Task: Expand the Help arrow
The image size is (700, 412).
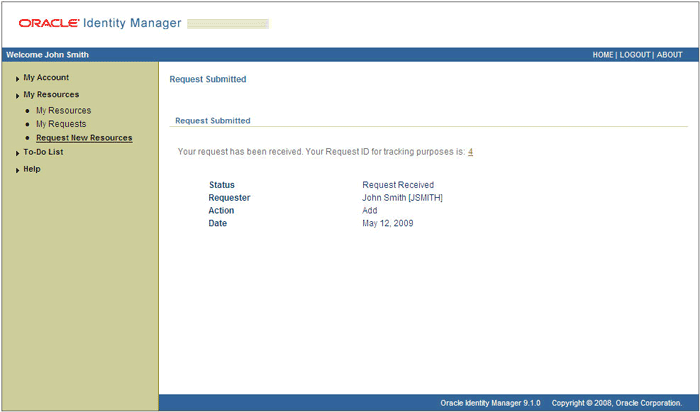Action: click(17, 171)
